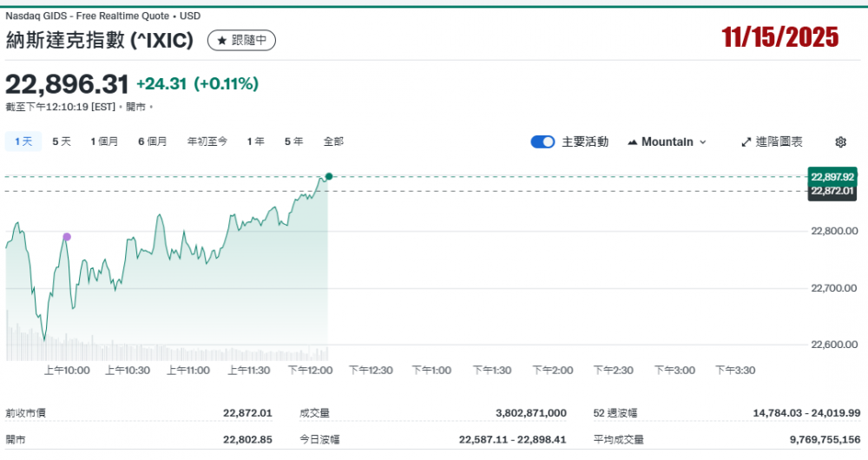Image resolution: width=868 pixels, height=460 pixels.
Task: Select the 1天 time range tab
Action: [23, 141]
